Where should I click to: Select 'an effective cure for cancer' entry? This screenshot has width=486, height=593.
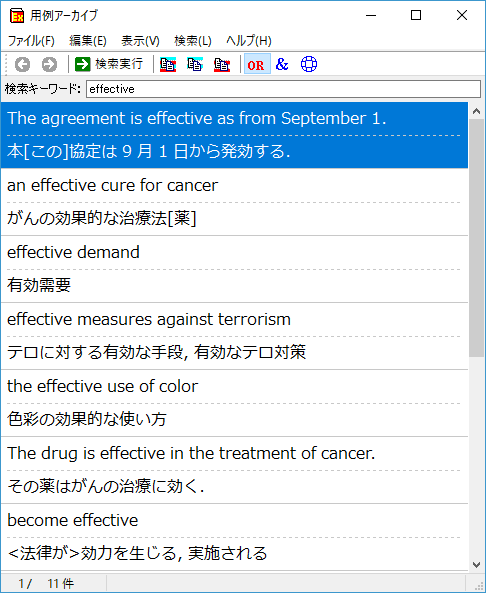pos(234,202)
